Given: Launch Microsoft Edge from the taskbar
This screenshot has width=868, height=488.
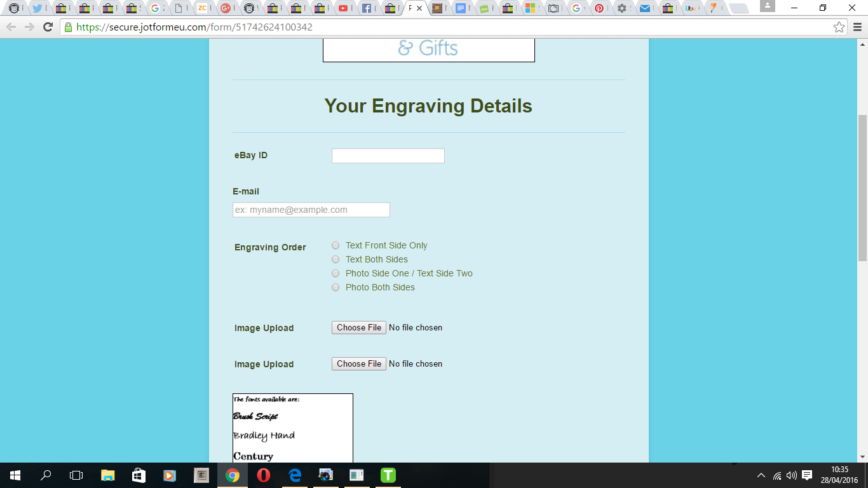Looking at the screenshot, I should [x=294, y=475].
